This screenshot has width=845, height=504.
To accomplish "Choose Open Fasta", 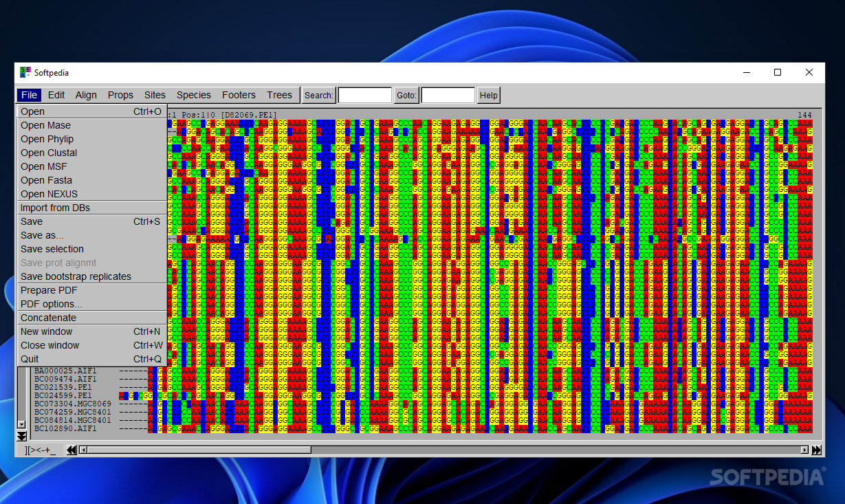I will point(92,180).
